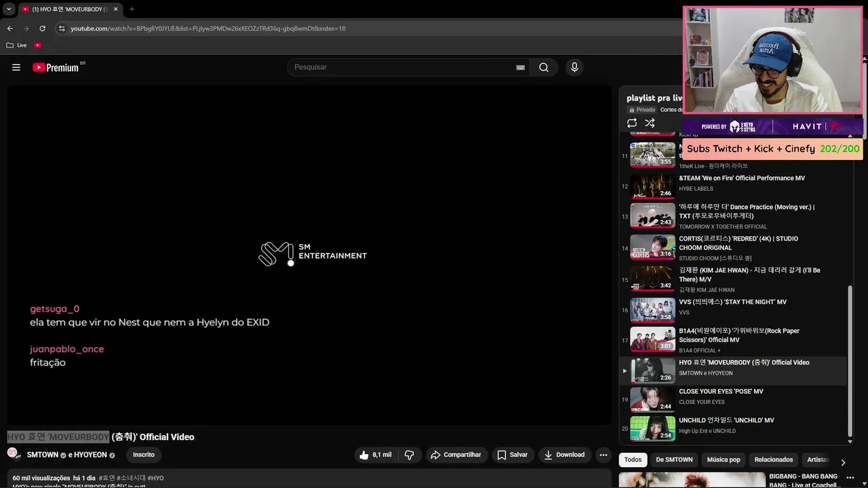Click High Up Ent e UNCHILD text
868x488 pixels.
(x=707, y=431)
